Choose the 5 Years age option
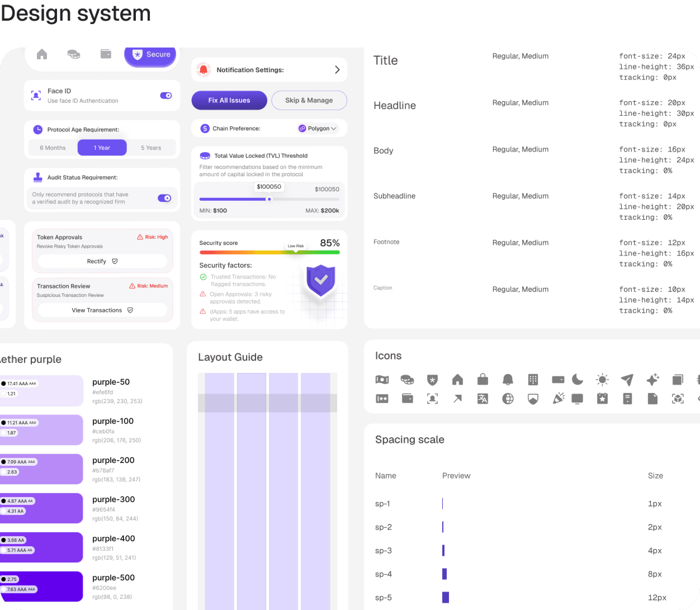This screenshot has height=610, width=700. pyautogui.click(x=151, y=148)
